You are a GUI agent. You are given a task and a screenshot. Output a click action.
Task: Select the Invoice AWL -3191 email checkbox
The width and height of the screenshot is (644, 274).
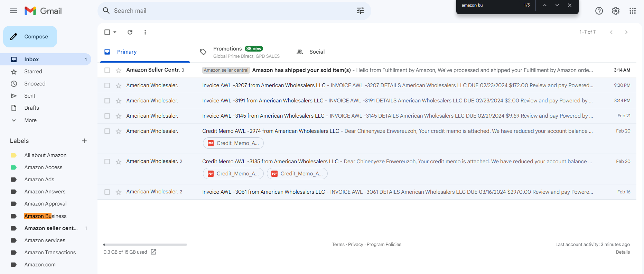[107, 101]
